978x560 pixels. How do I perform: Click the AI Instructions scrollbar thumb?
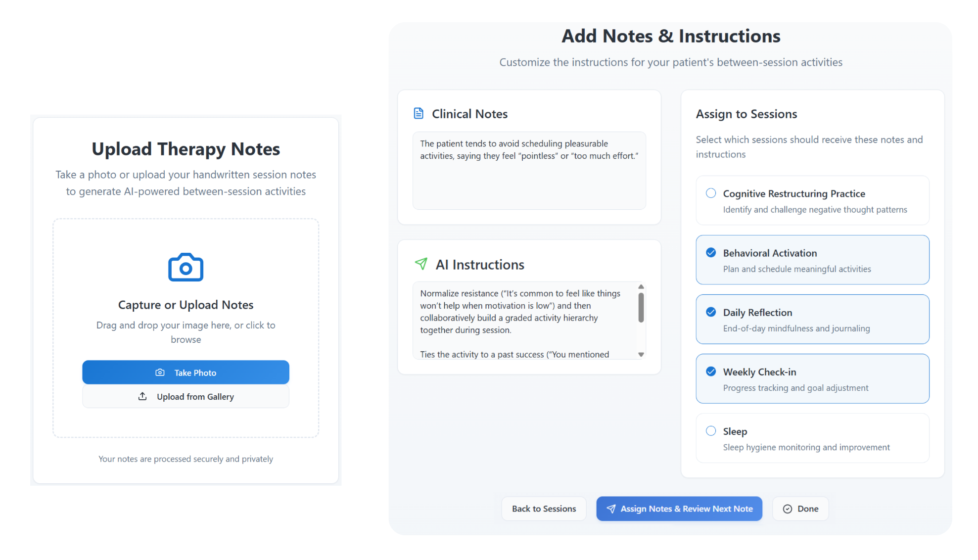pyautogui.click(x=641, y=308)
